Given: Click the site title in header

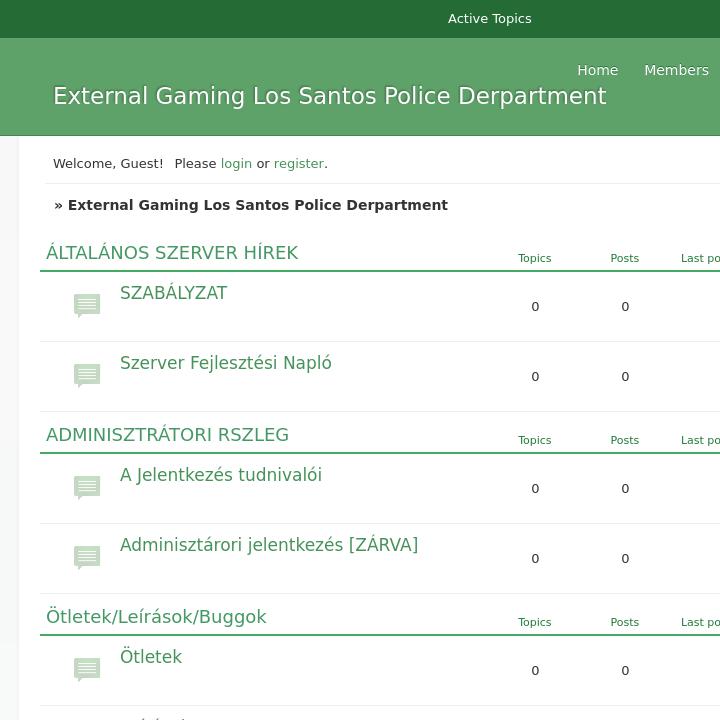Looking at the screenshot, I should tap(329, 96).
